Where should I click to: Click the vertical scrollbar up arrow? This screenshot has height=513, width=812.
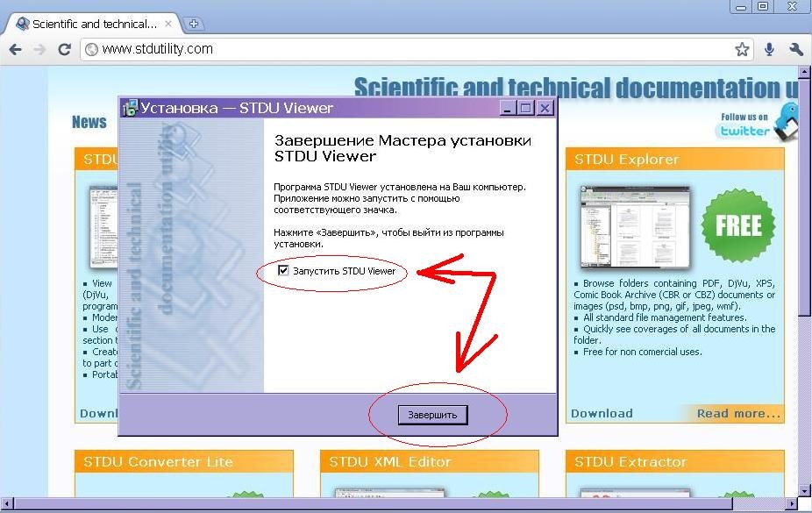point(804,72)
